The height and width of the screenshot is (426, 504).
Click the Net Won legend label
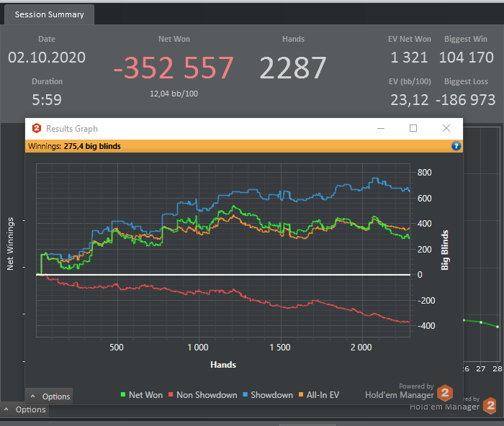tap(145, 395)
